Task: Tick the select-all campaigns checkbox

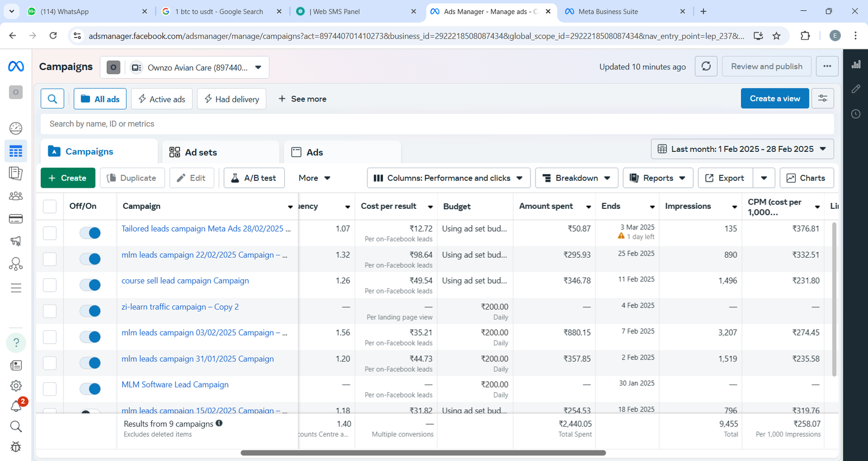Action: (50, 207)
